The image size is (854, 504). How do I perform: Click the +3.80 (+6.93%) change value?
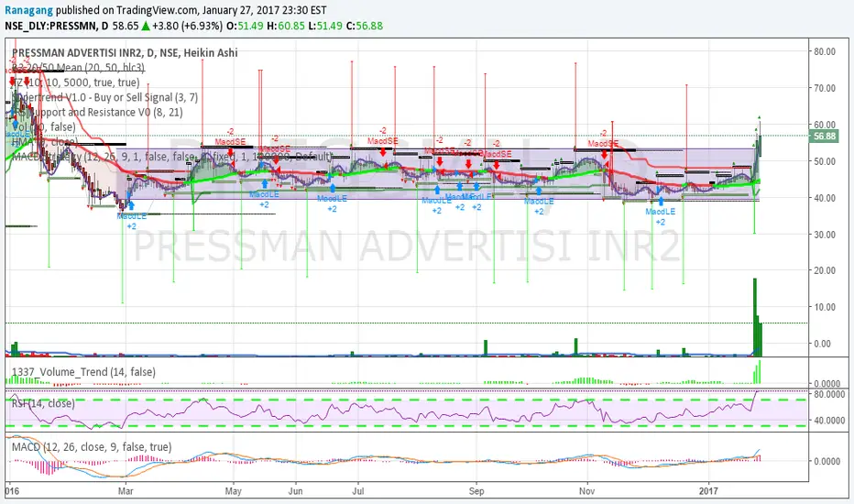tap(187, 26)
